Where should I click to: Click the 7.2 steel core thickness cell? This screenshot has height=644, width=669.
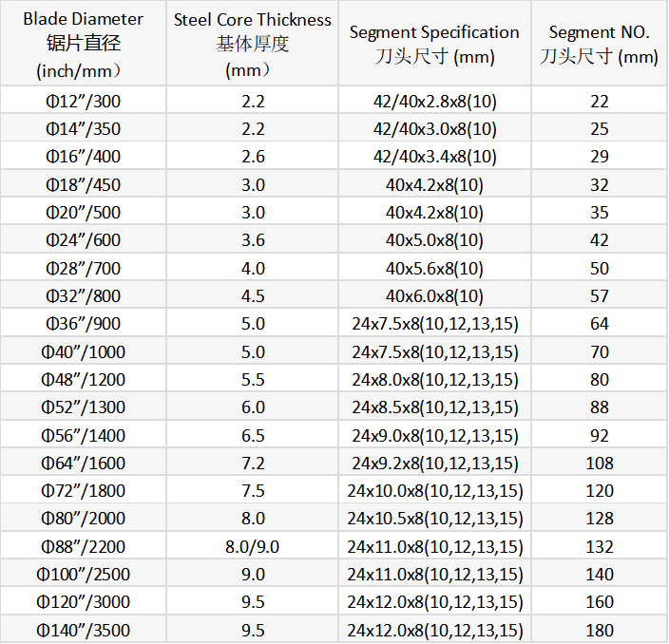[x=252, y=463]
